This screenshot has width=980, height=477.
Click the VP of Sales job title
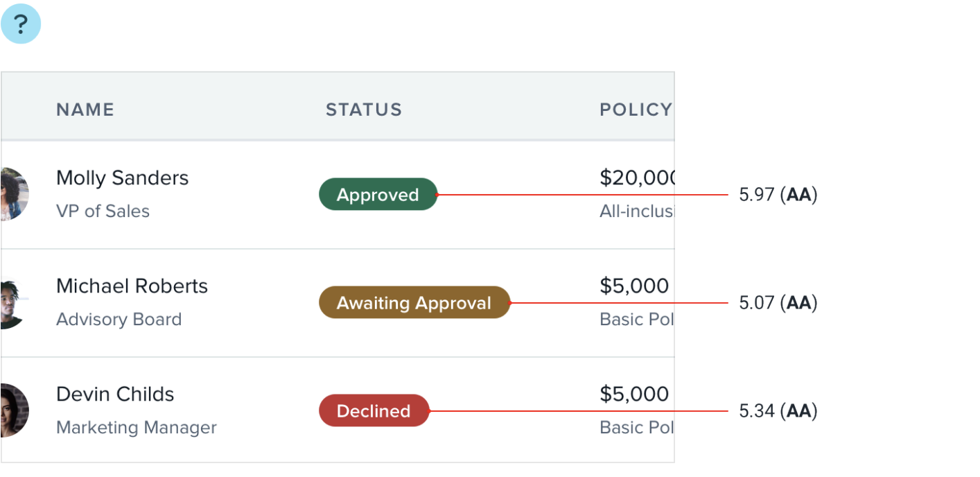point(103,211)
